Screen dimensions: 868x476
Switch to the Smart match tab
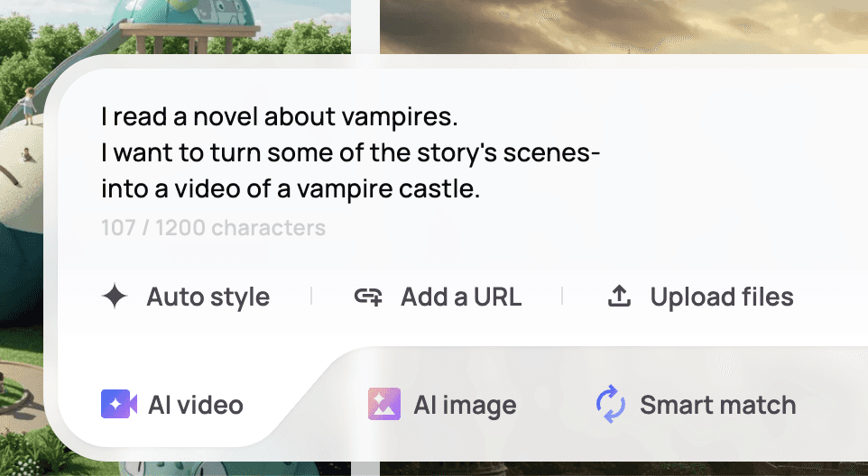coord(696,405)
